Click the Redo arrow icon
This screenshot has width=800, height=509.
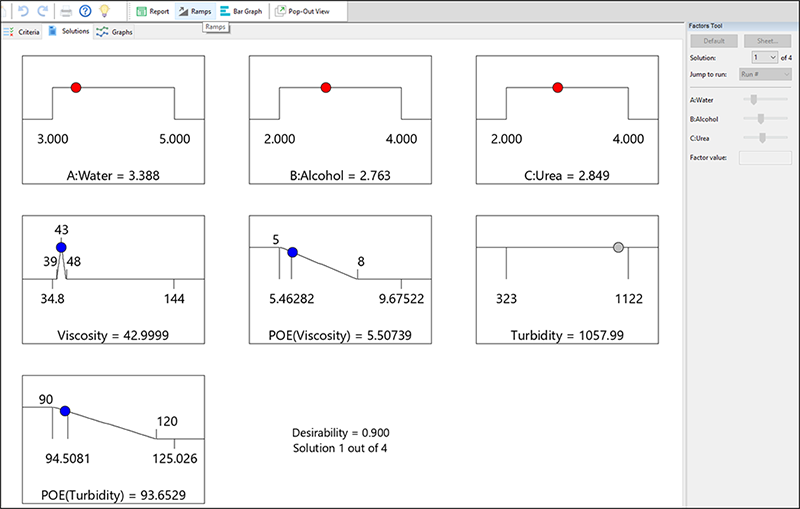[x=43, y=11]
